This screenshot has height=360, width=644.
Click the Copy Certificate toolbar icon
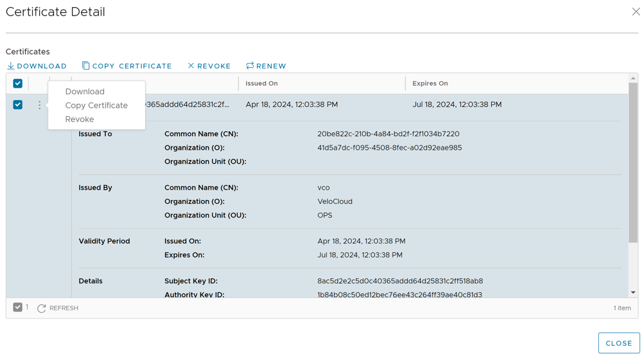(x=86, y=66)
